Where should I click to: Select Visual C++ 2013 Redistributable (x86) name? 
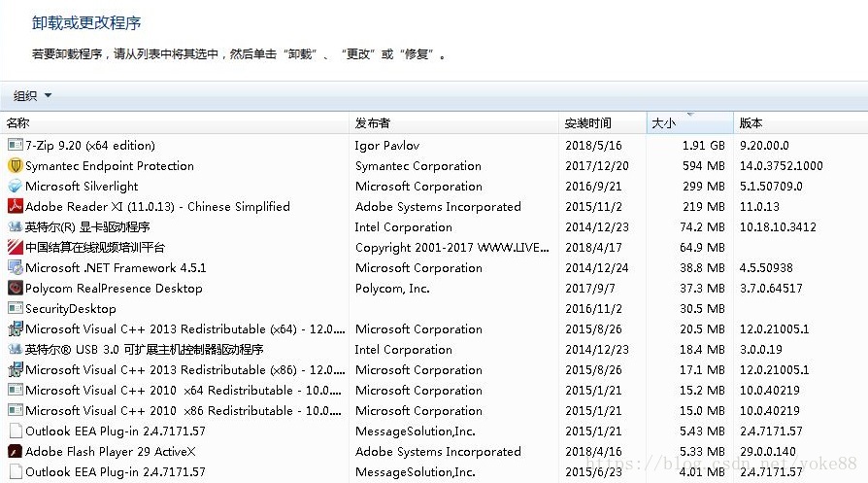tap(184, 369)
